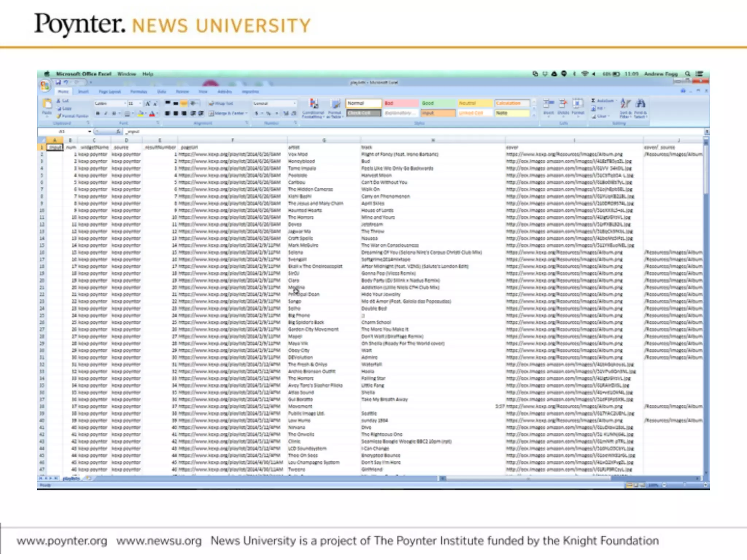
Task: Click the Save icon in quick access toolbar
Action: pos(58,82)
